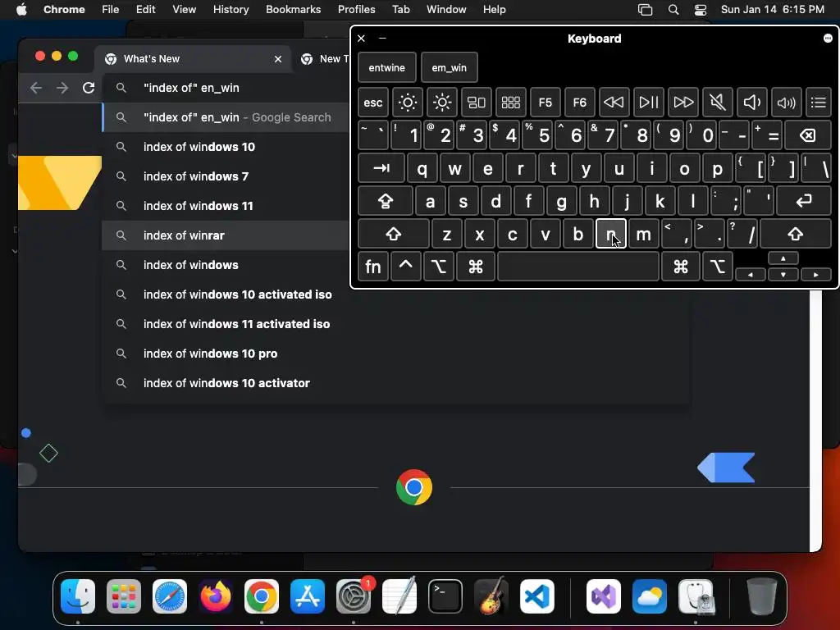Click the backspace delete key

808,135
